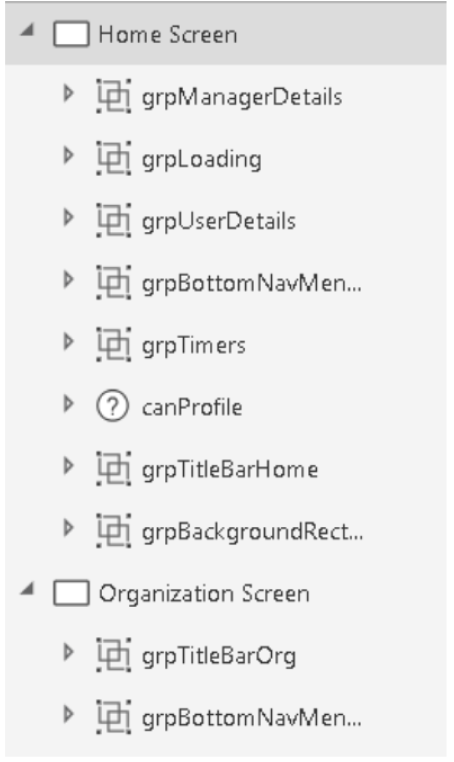Select the grpBackgroundRect... tree item
Viewport: 454px width, 762px height.
coord(252,533)
